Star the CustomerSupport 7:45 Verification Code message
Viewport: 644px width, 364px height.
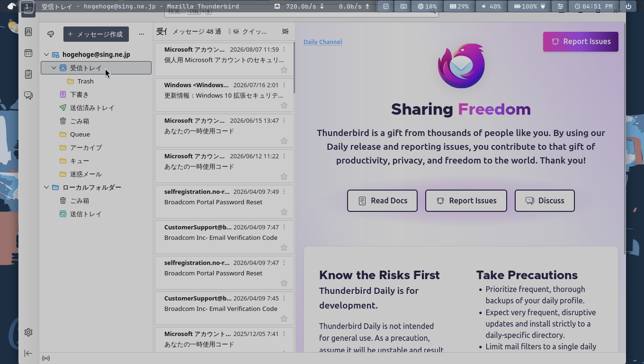point(284,318)
